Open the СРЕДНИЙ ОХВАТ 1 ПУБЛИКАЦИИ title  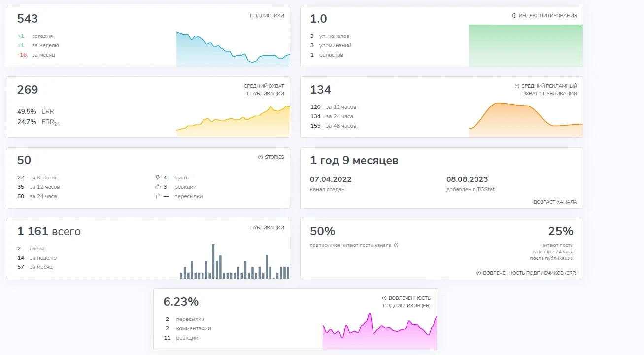tap(264, 90)
